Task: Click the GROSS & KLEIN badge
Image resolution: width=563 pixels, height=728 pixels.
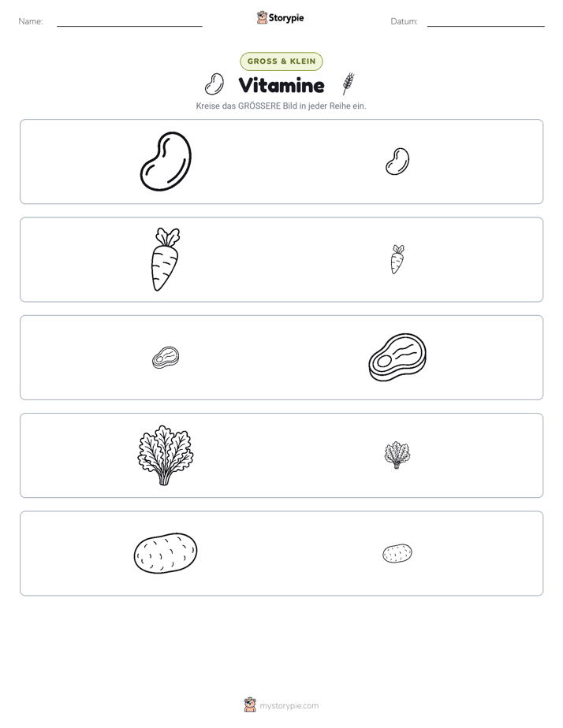Action: [x=281, y=61]
